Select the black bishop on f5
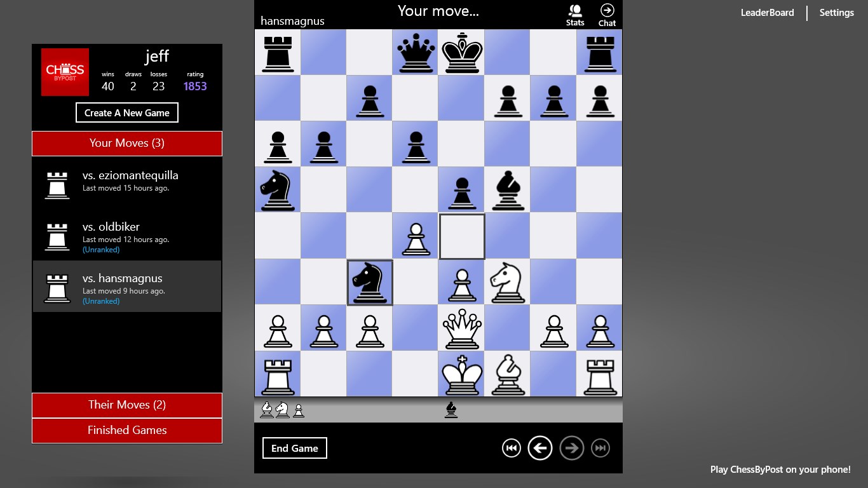The image size is (868, 488). point(508,190)
